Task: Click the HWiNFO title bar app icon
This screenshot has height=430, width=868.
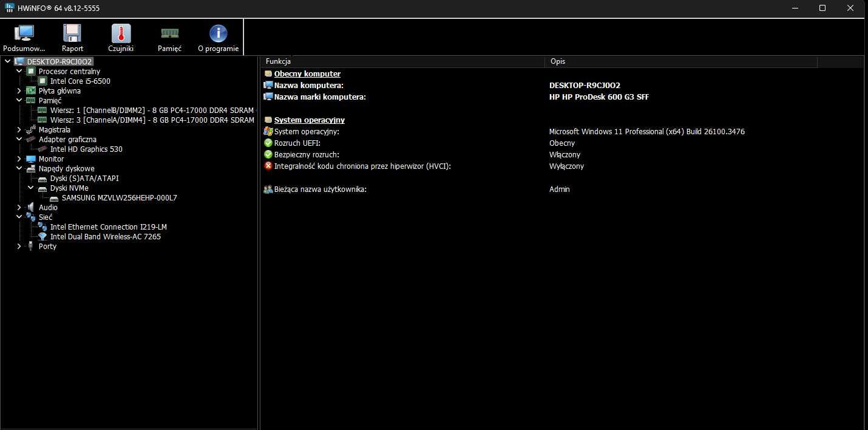Action: (10, 8)
